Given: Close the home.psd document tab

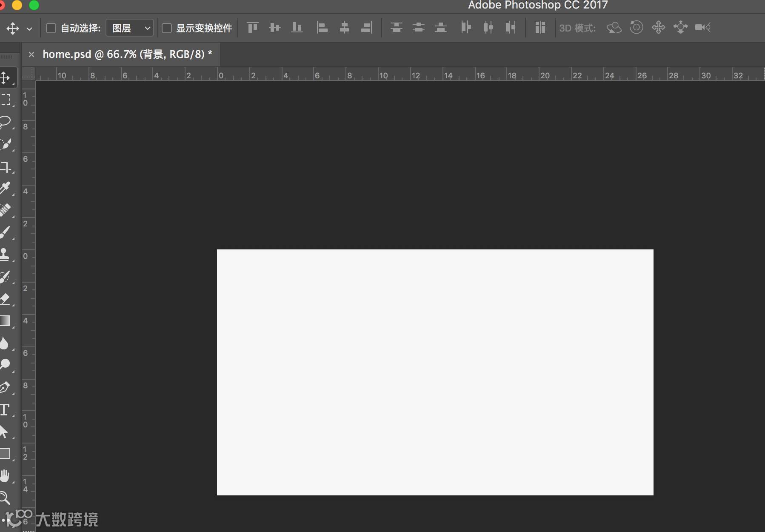Looking at the screenshot, I should (x=31, y=54).
